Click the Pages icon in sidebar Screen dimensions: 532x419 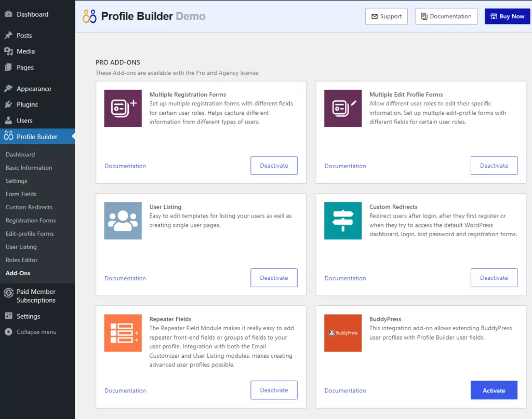(x=8, y=67)
